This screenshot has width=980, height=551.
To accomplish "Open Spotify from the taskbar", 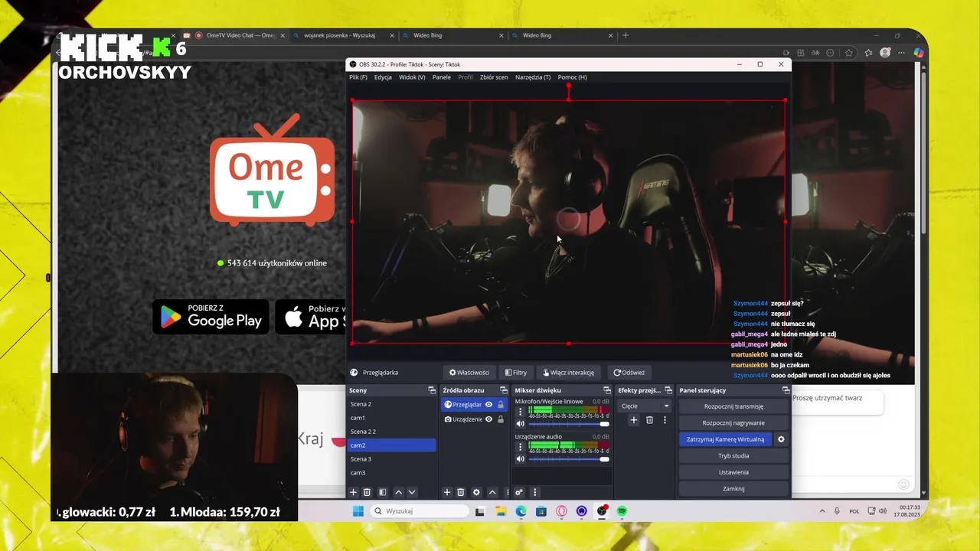I will 622,511.
